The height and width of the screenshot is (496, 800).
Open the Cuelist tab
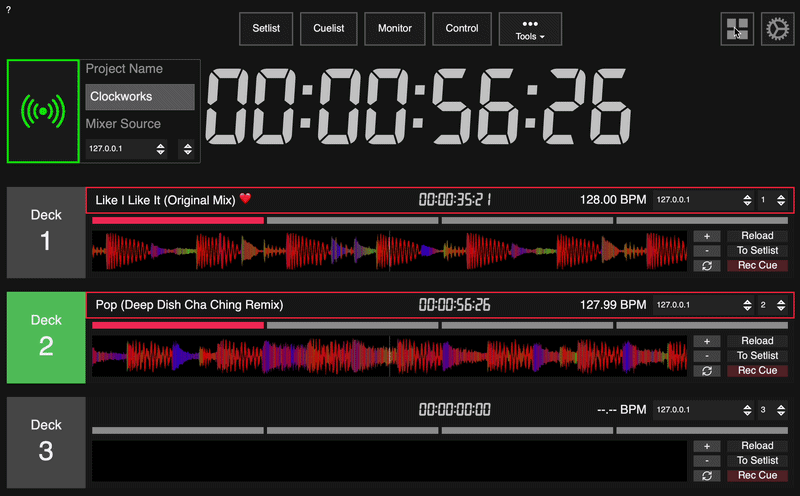pyautogui.click(x=329, y=29)
